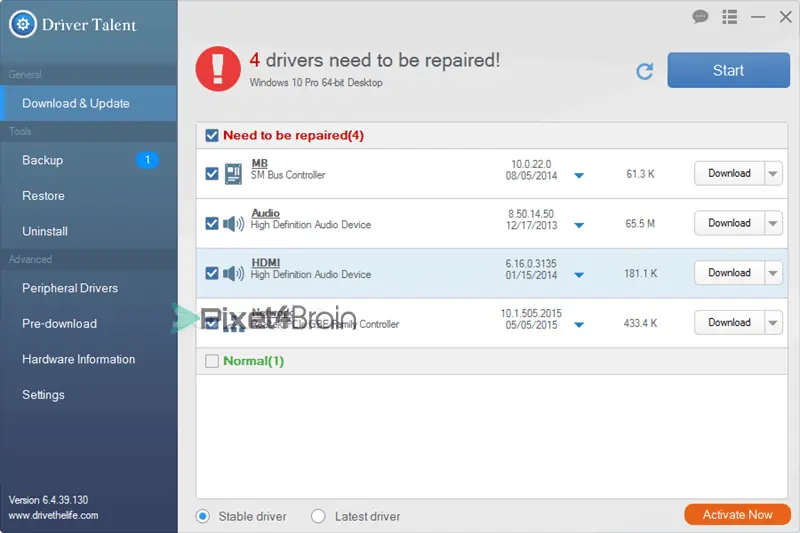Open Download options arrow for MB row
The height and width of the screenshot is (533, 800).
(773, 173)
